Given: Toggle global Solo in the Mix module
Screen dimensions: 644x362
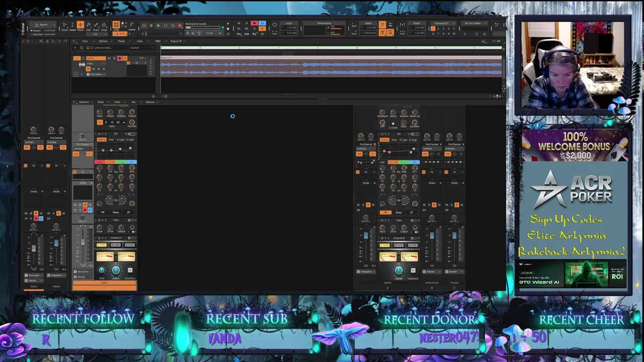Looking at the screenshot, I should [x=247, y=23].
